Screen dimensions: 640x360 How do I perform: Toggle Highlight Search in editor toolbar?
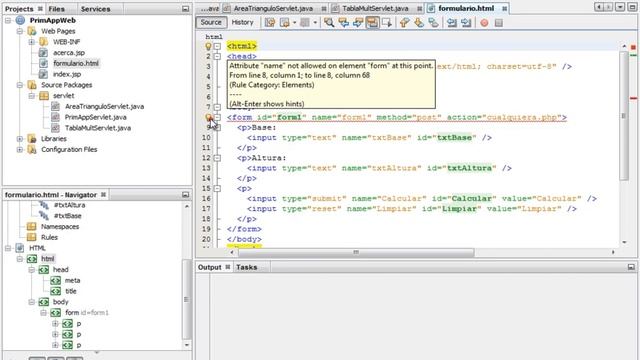(x=372, y=22)
